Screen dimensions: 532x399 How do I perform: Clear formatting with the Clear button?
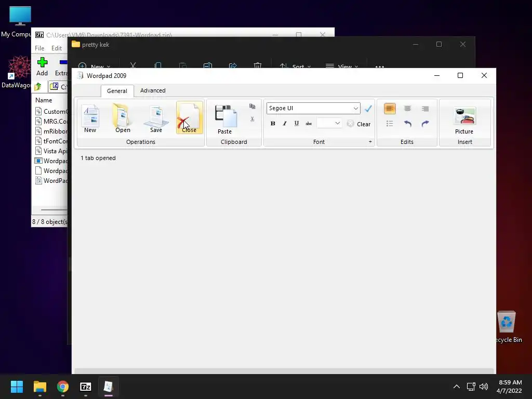358,124
